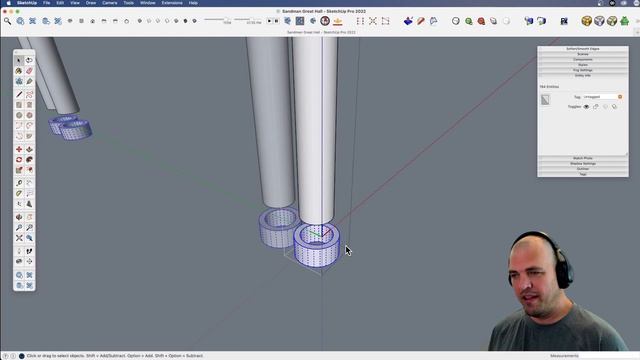This screenshot has height=360, width=640.
Task: Click the shadow date slider
Action: click(x=218, y=19)
